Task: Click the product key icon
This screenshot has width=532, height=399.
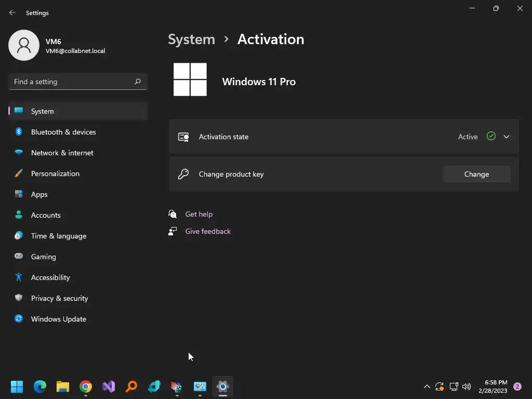Action: (x=183, y=174)
